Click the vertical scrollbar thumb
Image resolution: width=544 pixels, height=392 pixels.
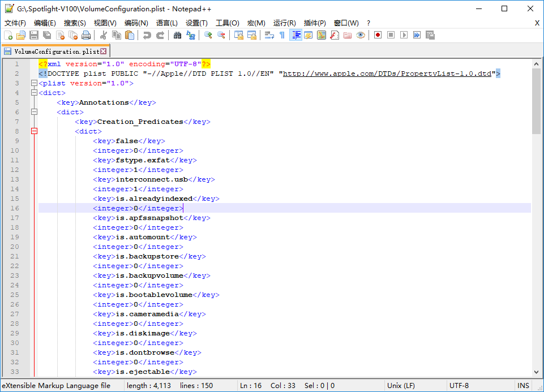[537, 101]
